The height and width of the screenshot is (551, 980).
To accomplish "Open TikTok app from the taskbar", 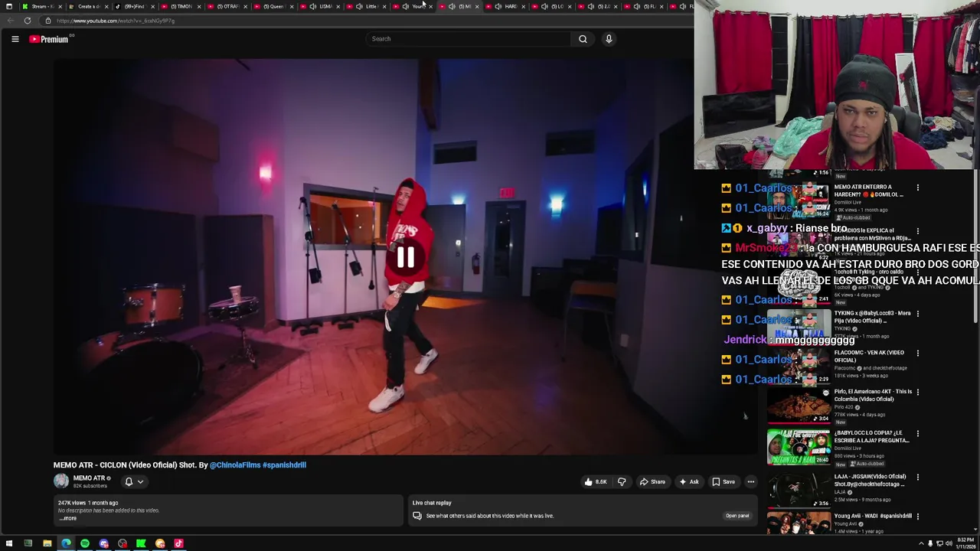I will coord(178,543).
